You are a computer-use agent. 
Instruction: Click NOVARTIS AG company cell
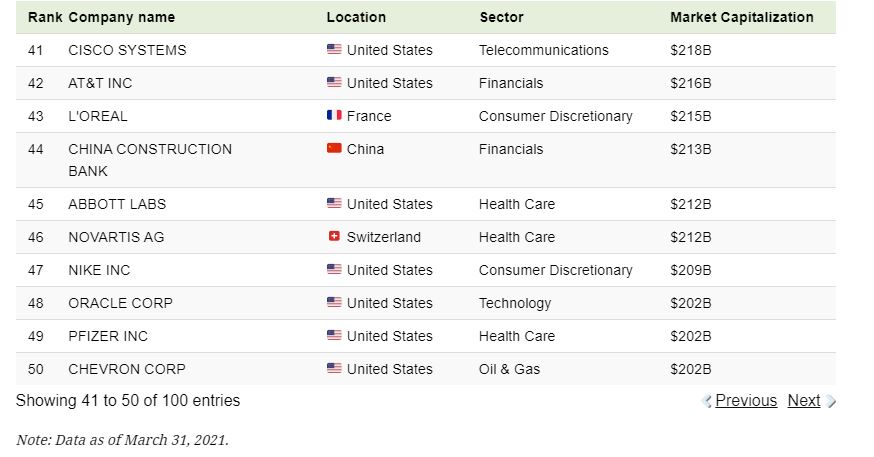[x=116, y=237]
